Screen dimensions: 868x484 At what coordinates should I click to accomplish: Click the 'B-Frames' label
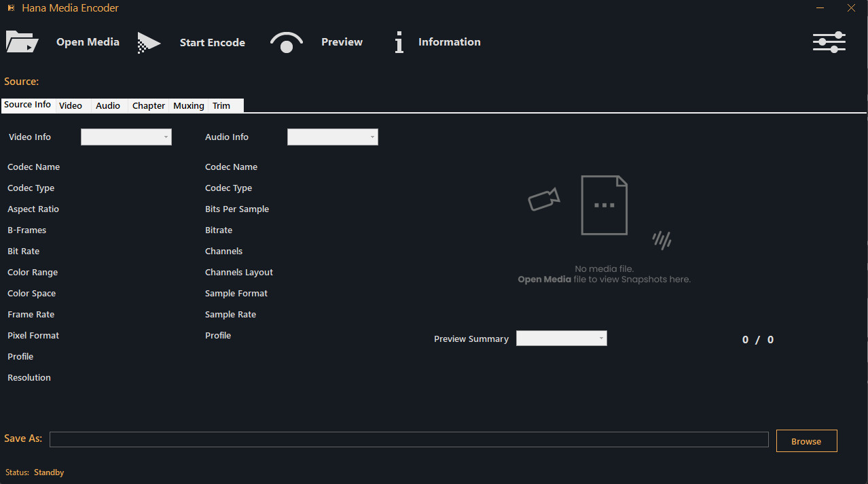tap(27, 230)
